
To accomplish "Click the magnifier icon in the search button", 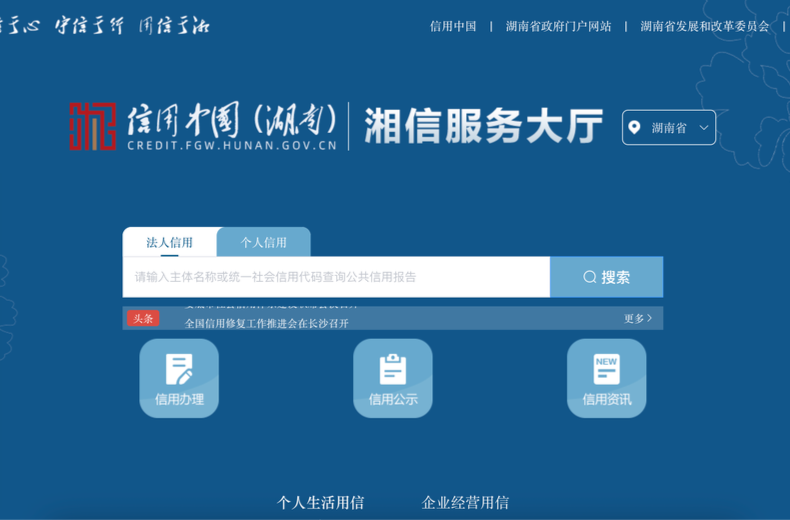I will (589, 277).
